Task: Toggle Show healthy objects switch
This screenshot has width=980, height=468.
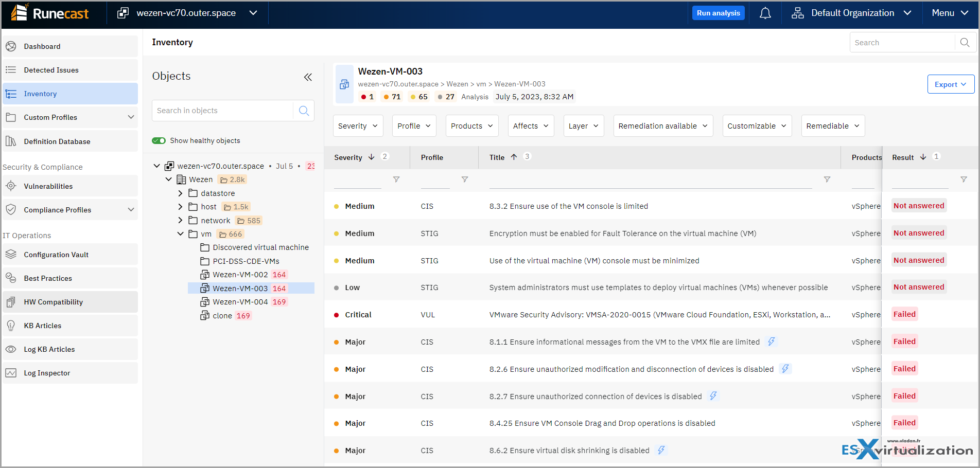Action: point(159,140)
